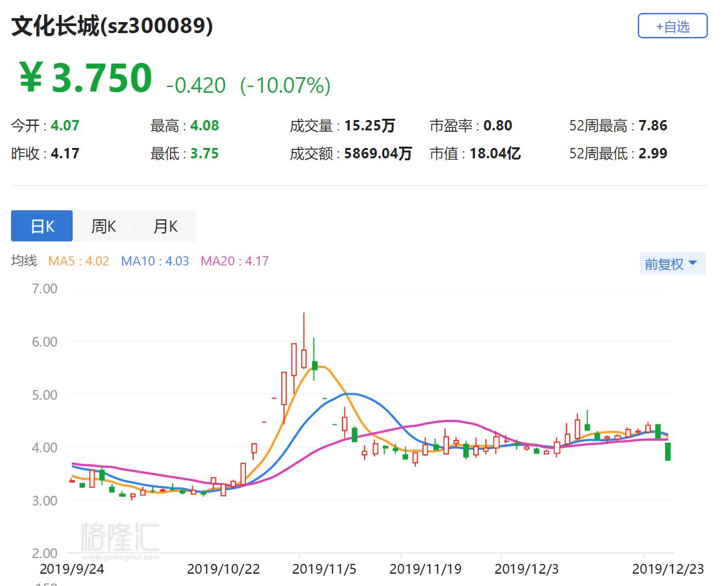The height and width of the screenshot is (586, 728).
Task: Click the 2019/11/19 date axis label
Action: [425, 569]
